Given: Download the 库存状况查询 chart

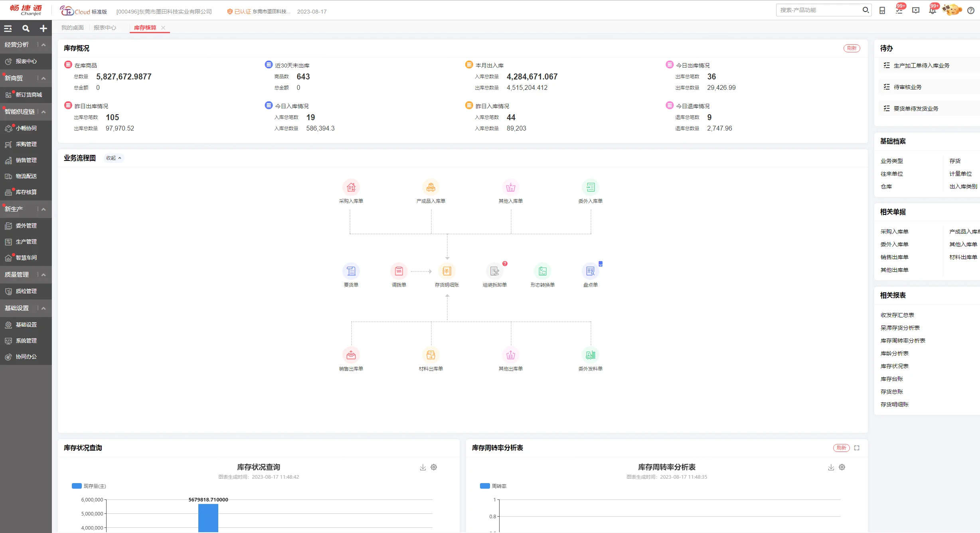Looking at the screenshot, I should (x=423, y=467).
